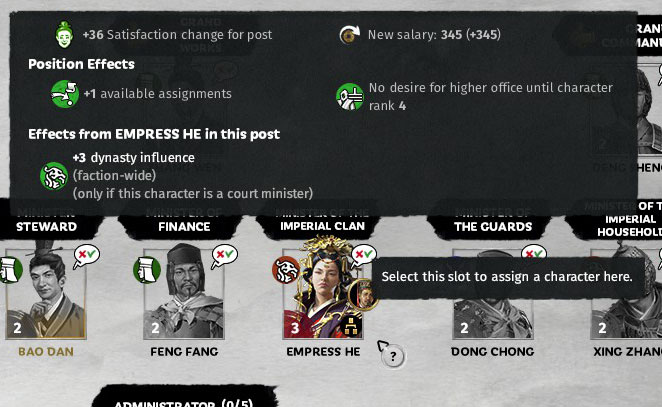Click the new salary coin icon

[349, 35]
